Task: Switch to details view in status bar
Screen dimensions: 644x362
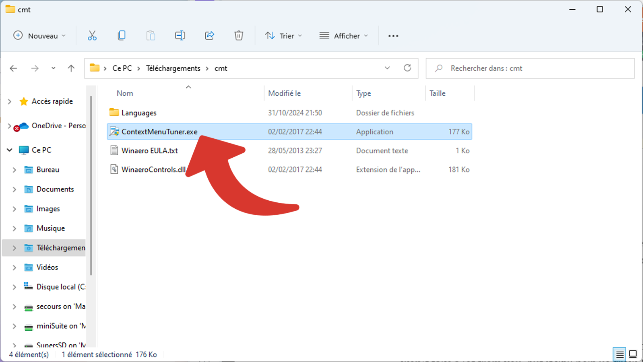Action: pos(620,354)
